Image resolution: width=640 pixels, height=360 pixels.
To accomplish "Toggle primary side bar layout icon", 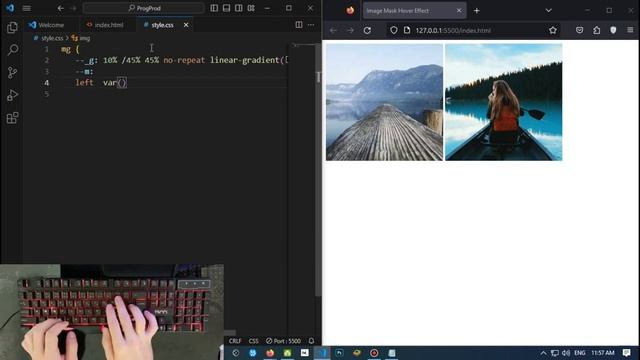I will [214, 8].
